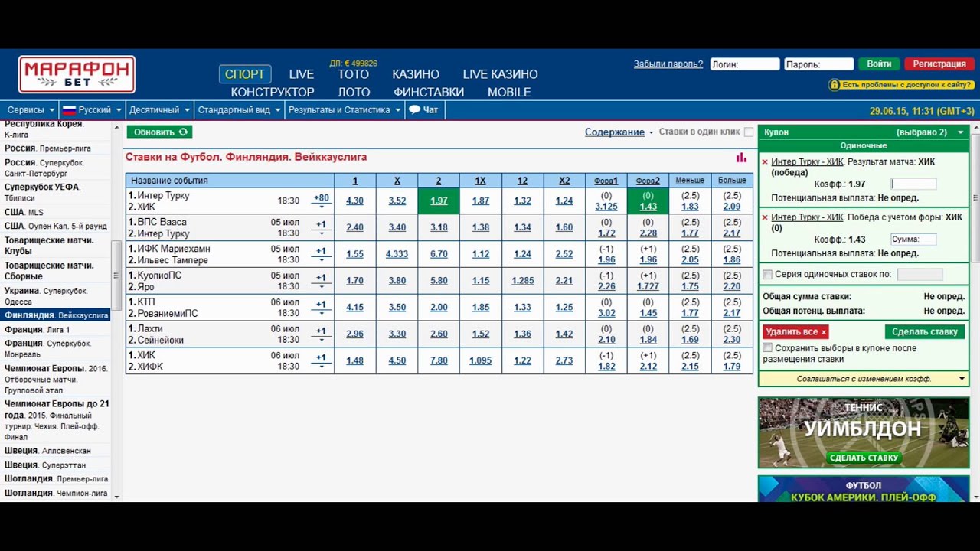Select США MLS in sidebar
The image size is (980, 551).
coord(25,212)
